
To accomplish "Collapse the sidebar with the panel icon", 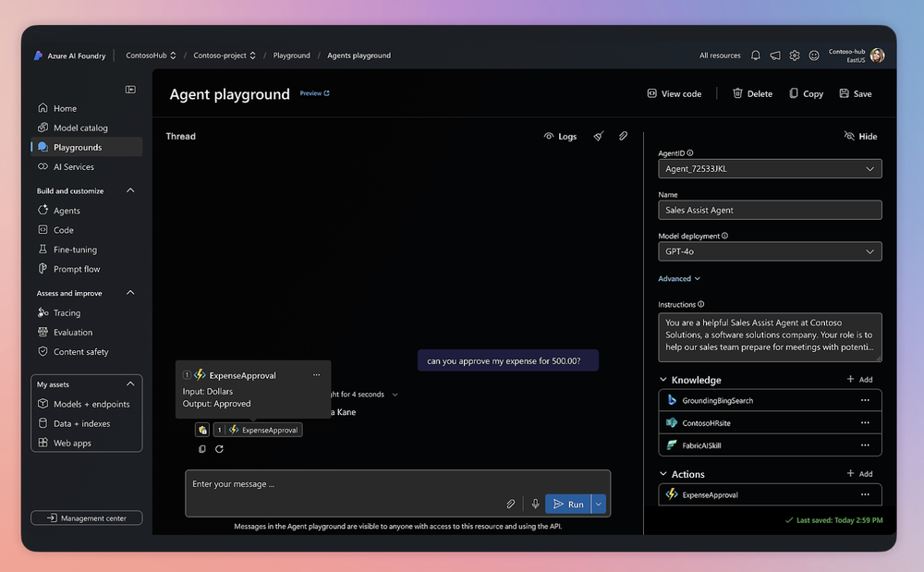I will pos(130,90).
